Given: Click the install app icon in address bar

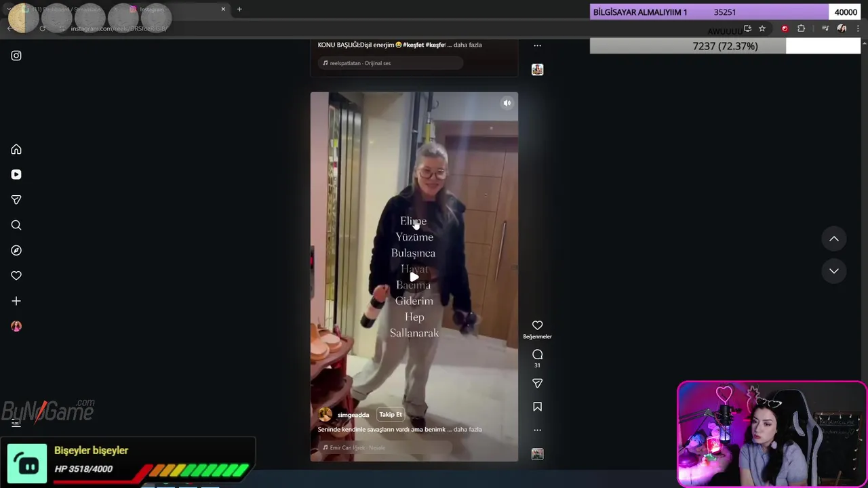Looking at the screenshot, I should coord(747,28).
